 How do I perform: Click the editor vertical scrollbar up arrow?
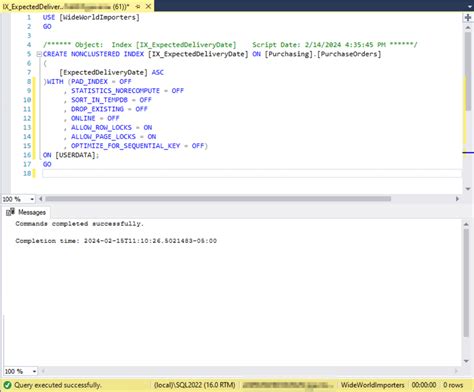click(468, 28)
